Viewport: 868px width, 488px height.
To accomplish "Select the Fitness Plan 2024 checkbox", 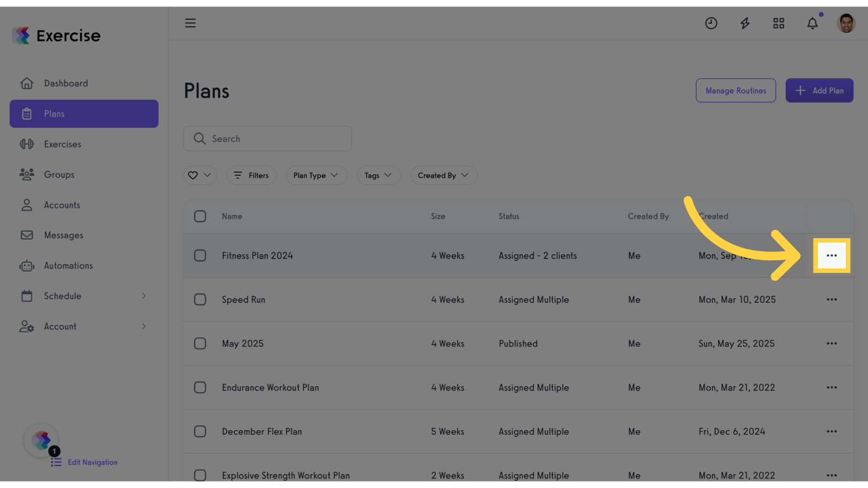I will click(x=200, y=255).
